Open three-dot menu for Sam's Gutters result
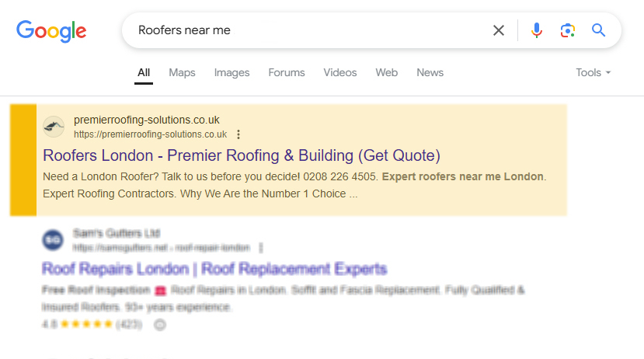Image resolution: width=644 pixels, height=359 pixels. pyautogui.click(x=261, y=248)
